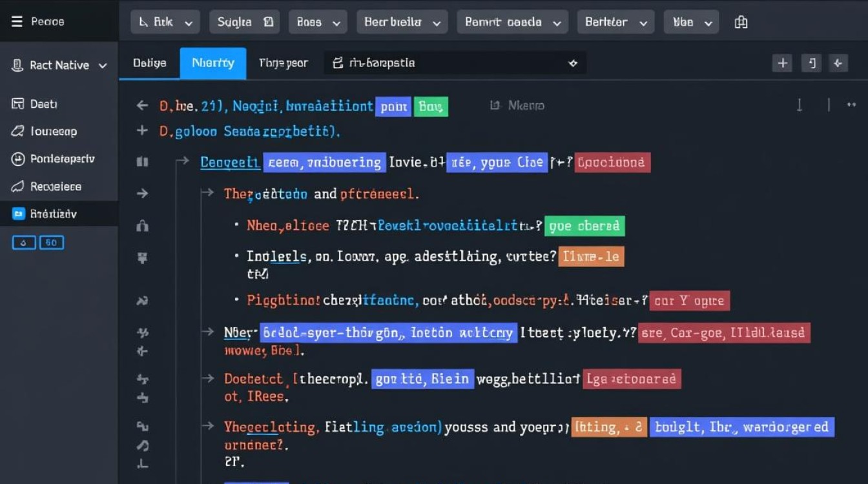Open the chevron in rh-barpstla field

coord(572,63)
